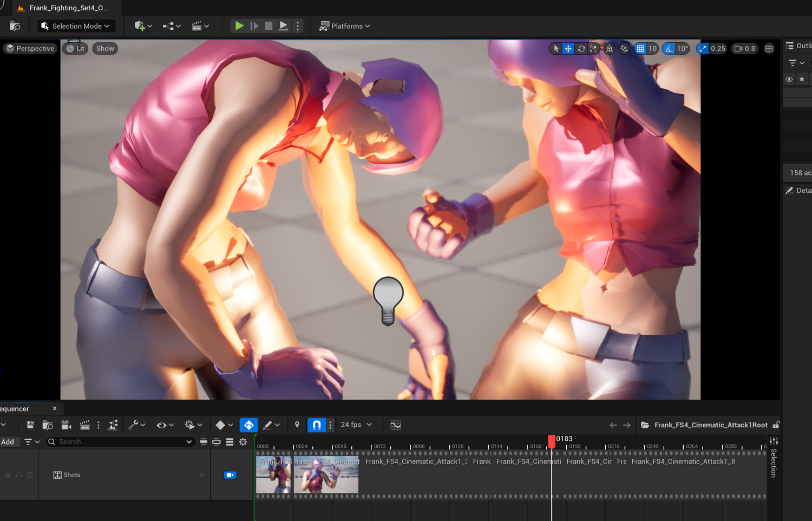
Task: Activate the Translate (move) gizmo tool
Action: point(568,49)
